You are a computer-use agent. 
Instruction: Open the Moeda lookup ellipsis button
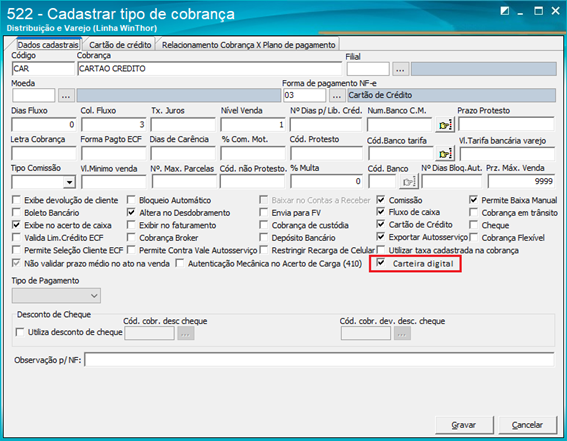66,96
